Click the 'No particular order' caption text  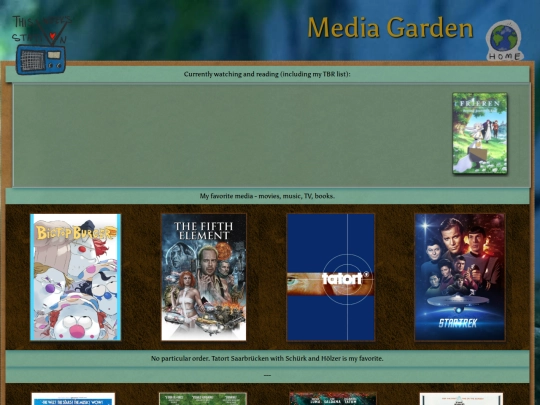point(267,359)
